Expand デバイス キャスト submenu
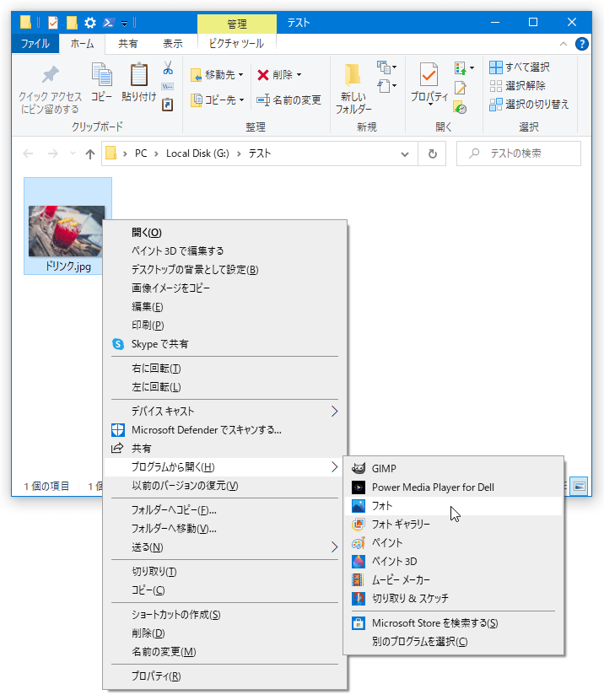Viewport: 604px width, 700px height. coord(224,412)
